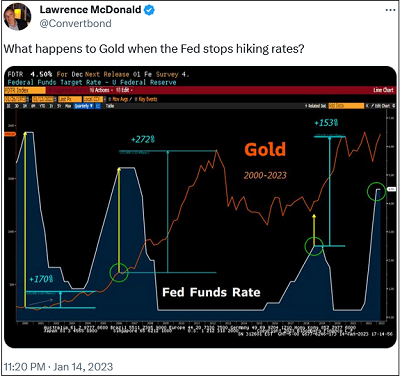The height and width of the screenshot is (376, 400).
Task: Select the Max range tab
Action: (68, 106)
